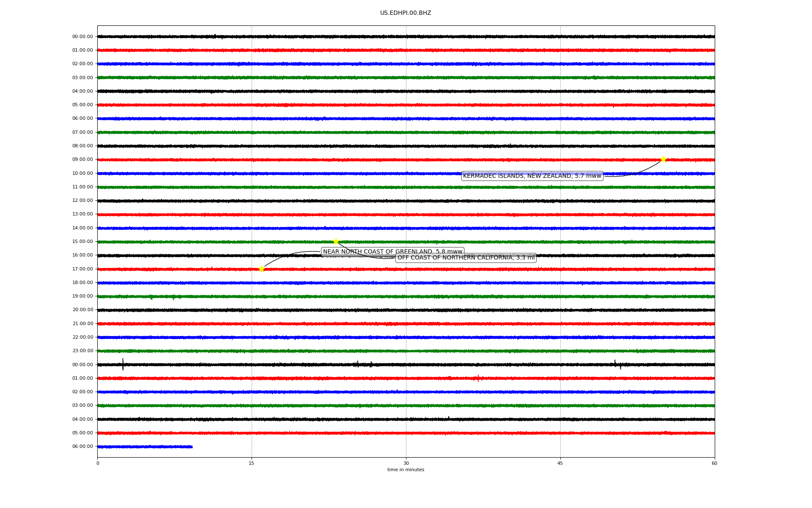Click the 14:00:00 row label
The image size is (812, 508).
tap(82, 228)
